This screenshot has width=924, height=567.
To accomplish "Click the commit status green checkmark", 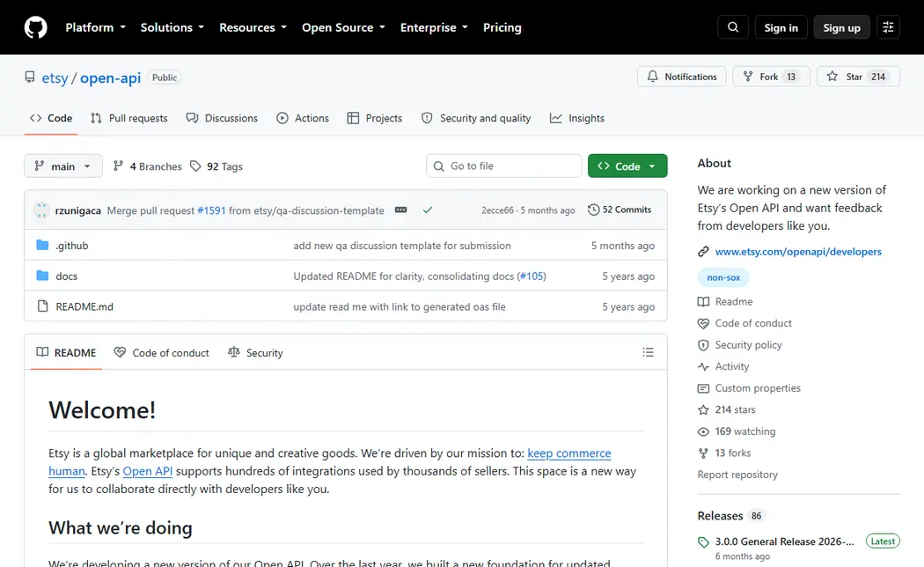I will coord(428,210).
